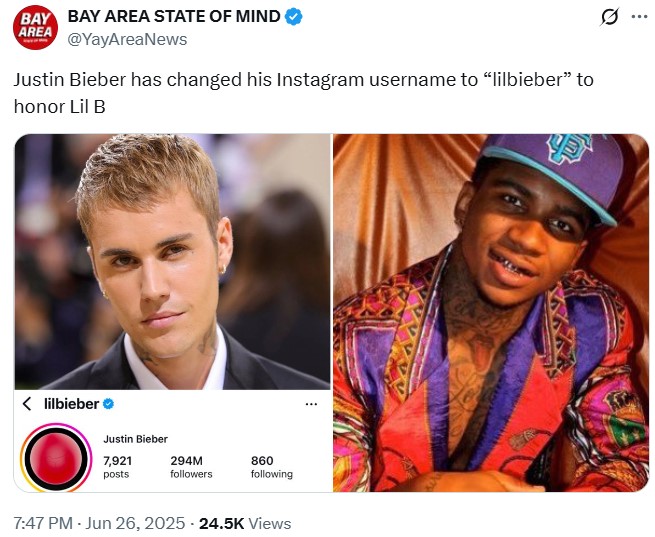This screenshot has width=655, height=537.
Task: Click the 7:47 PM Jun 26, 2025 timestamp
Action: coord(100,523)
